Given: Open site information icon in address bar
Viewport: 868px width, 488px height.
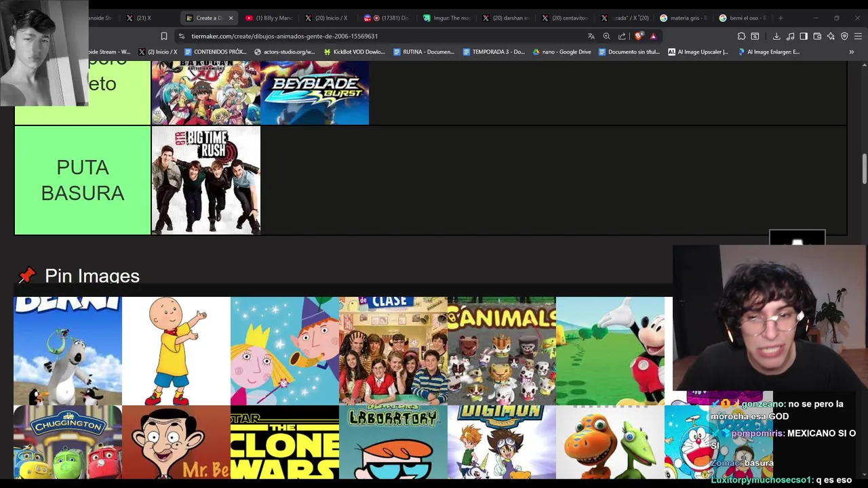Looking at the screenshot, I should 181,36.
